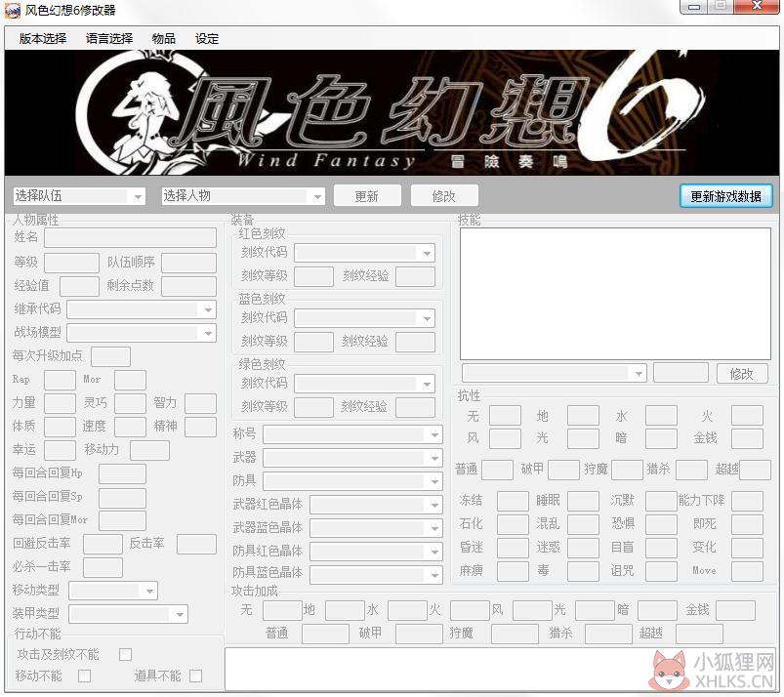Click the 移动力 input field
This screenshot has height=697, width=784.
[x=149, y=450]
